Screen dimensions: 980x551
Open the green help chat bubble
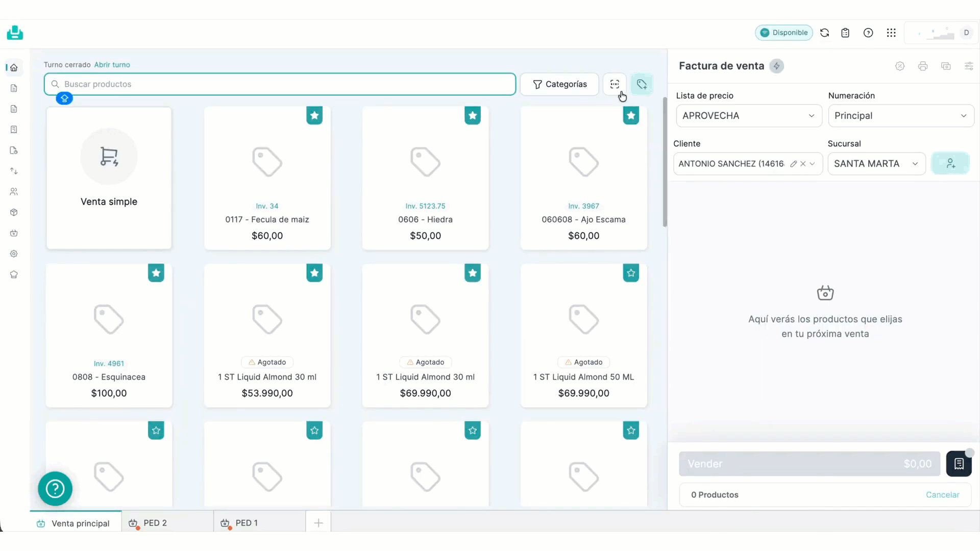[55, 489]
